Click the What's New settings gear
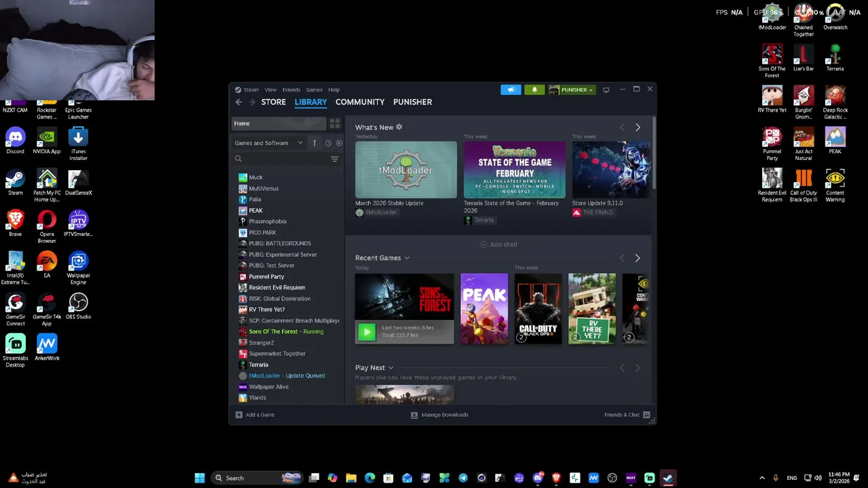 click(399, 127)
